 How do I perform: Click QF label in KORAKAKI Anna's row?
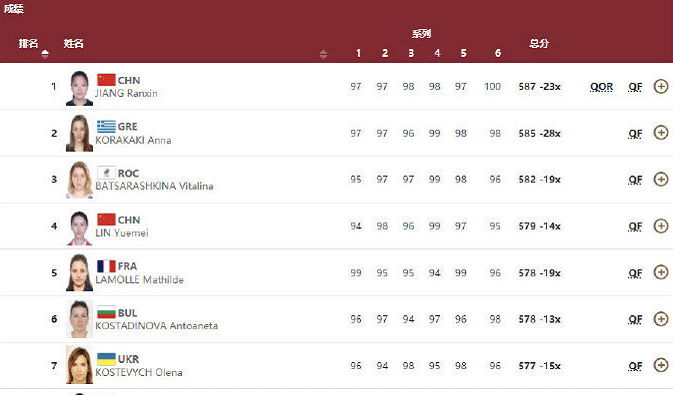[635, 134]
